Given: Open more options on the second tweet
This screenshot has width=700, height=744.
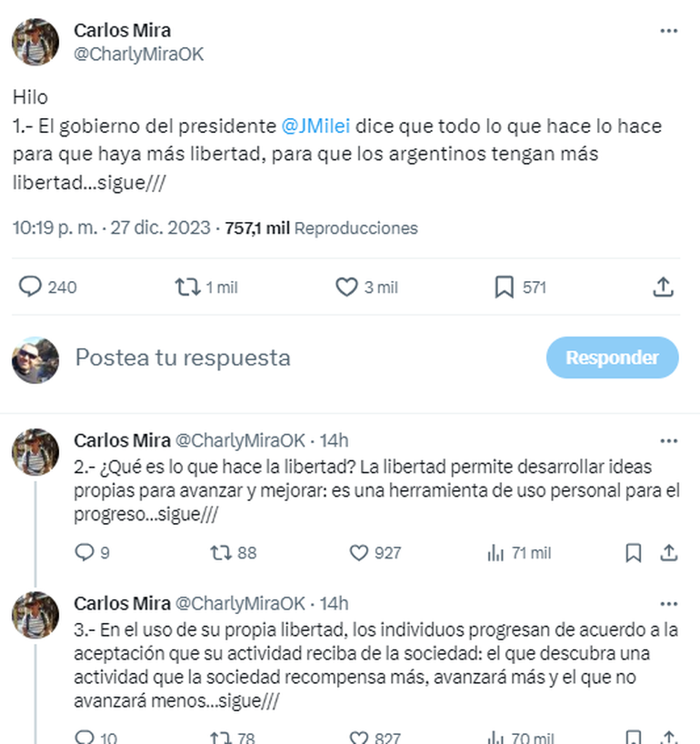Looking at the screenshot, I should point(669,441).
